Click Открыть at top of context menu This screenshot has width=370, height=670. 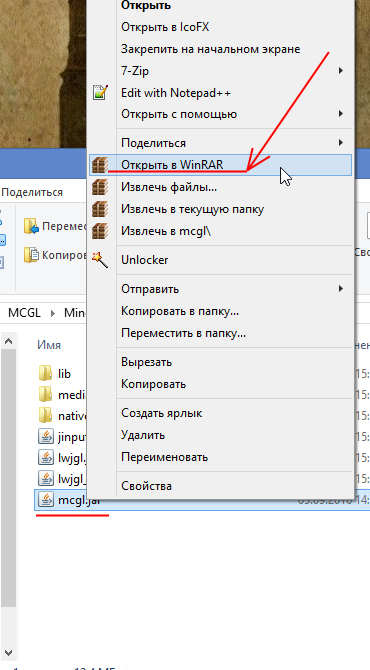tap(146, 6)
